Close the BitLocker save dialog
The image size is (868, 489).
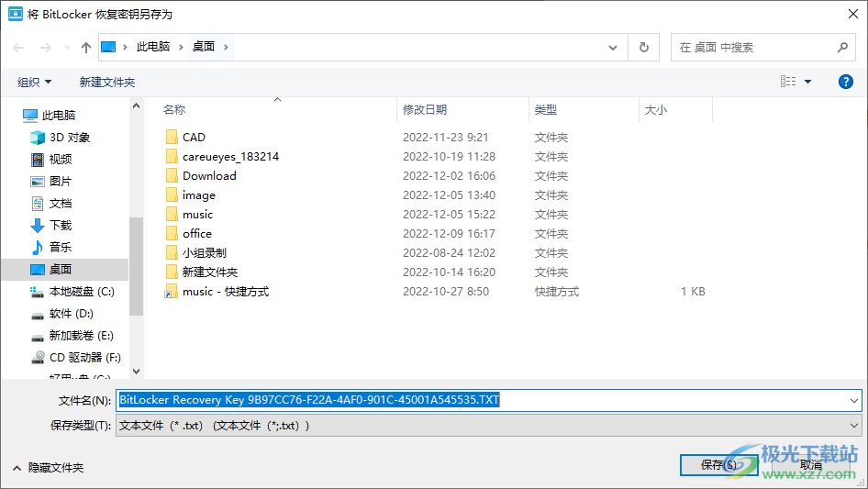pos(853,14)
